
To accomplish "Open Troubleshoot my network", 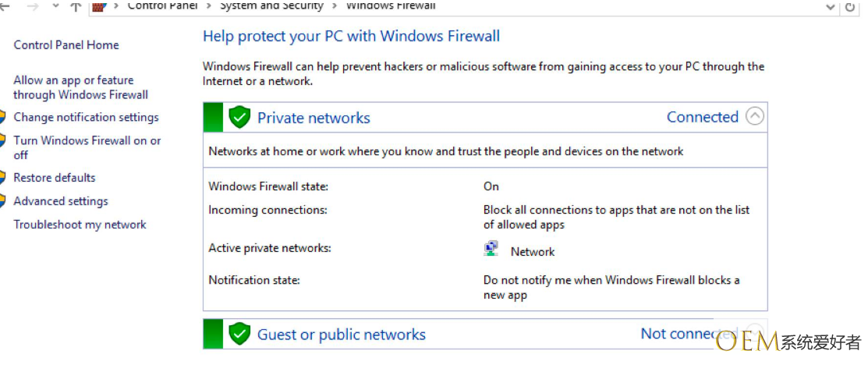I will pyautogui.click(x=80, y=225).
